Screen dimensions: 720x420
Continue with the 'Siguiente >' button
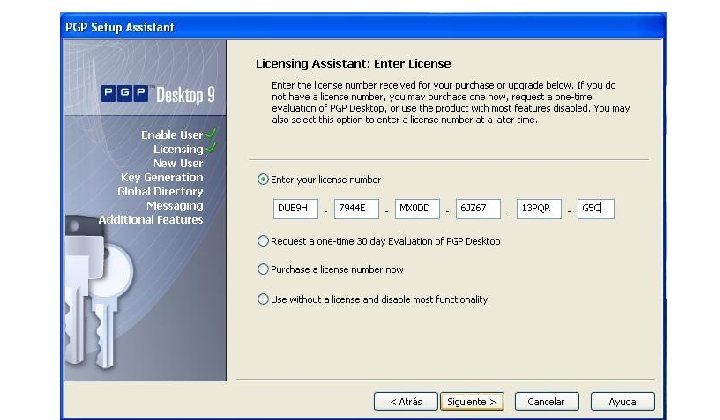click(472, 402)
